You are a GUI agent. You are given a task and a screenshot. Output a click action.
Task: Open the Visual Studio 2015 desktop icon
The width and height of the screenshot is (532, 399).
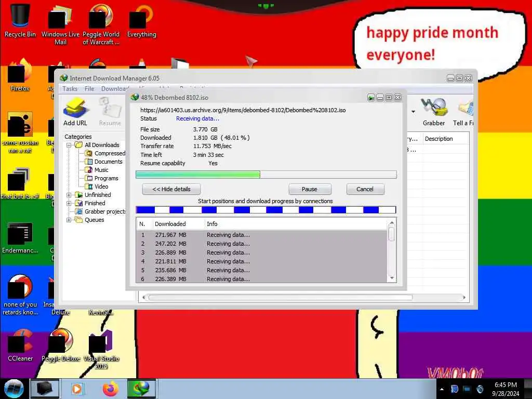coord(101,350)
